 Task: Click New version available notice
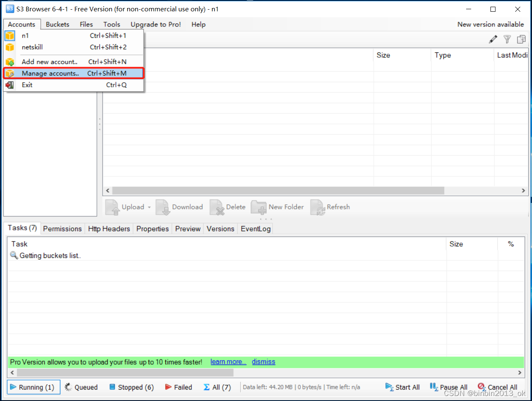[490, 24]
